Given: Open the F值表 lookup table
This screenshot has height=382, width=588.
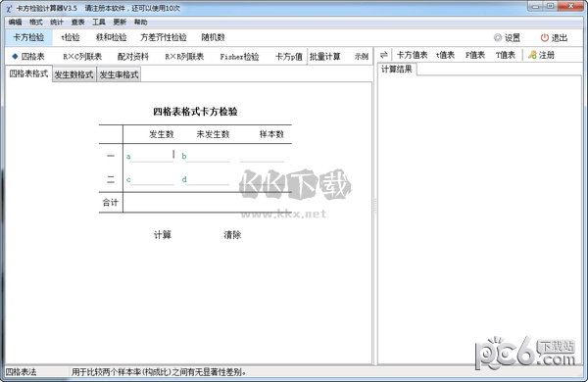Looking at the screenshot, I should point(475,55).
